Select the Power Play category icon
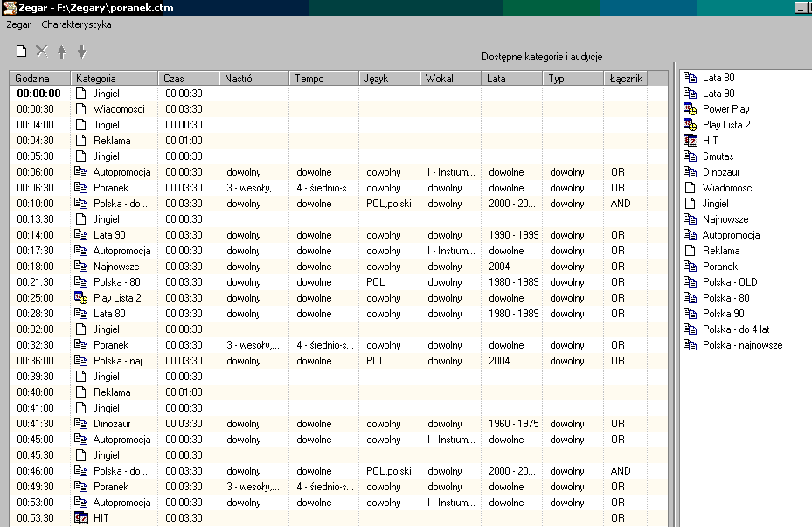The image size is (812, 527). [x=690, y=109]
